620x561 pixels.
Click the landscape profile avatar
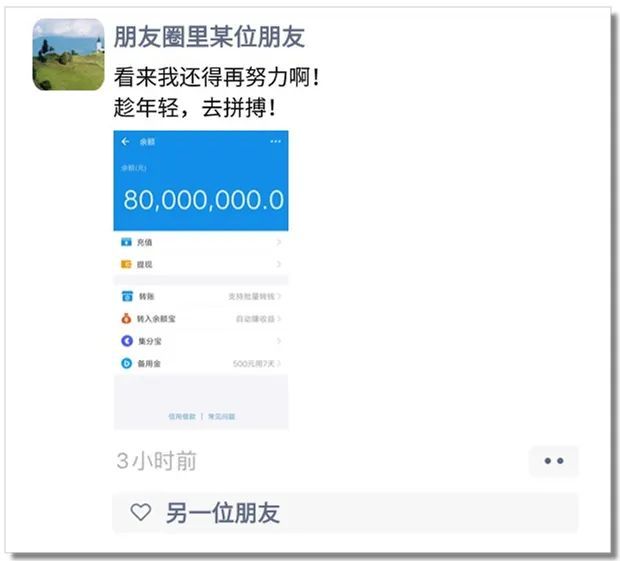click(x=68, y=55)
